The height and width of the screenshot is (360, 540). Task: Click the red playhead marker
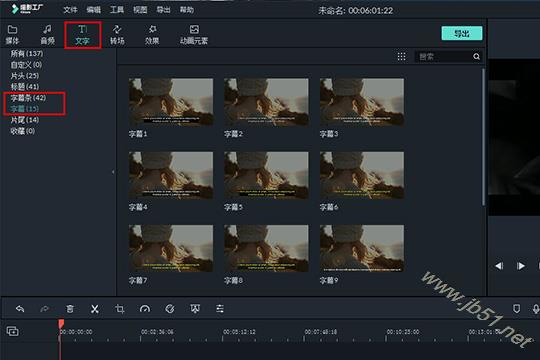click(x=61, y=323)
